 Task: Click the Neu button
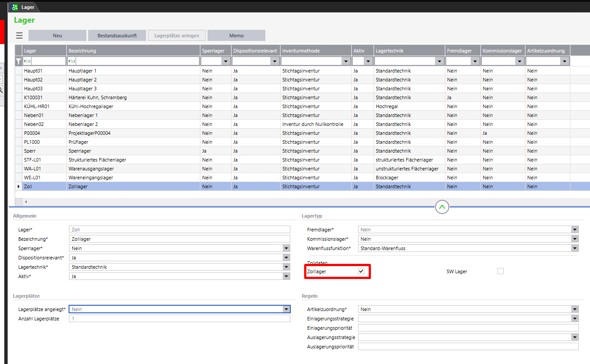click(x=57, y=36)
